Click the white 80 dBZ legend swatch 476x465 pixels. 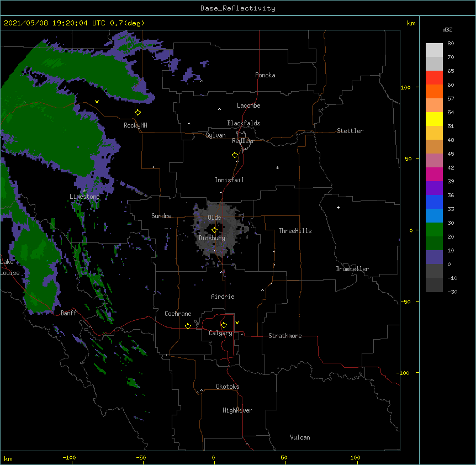coord(434,50)
